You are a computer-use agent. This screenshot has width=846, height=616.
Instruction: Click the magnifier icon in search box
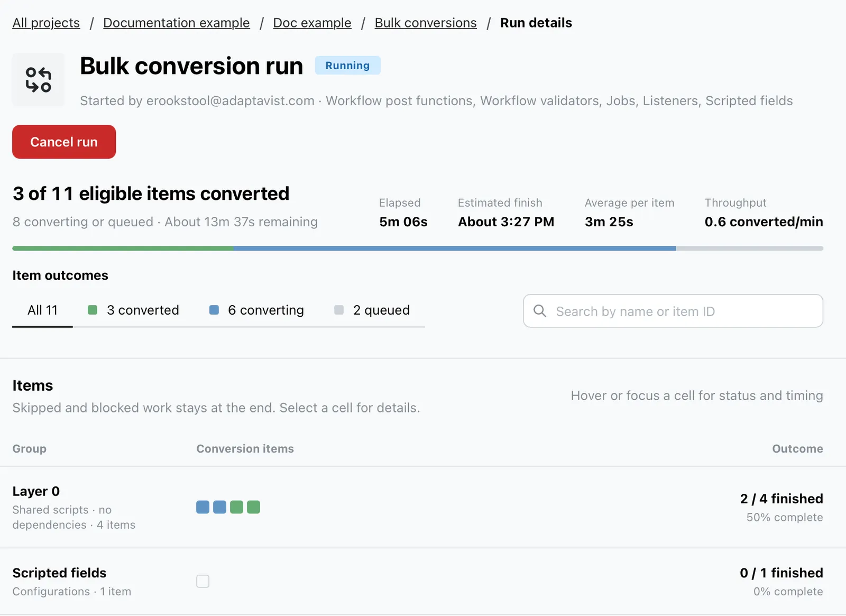(x=540, y=311)
